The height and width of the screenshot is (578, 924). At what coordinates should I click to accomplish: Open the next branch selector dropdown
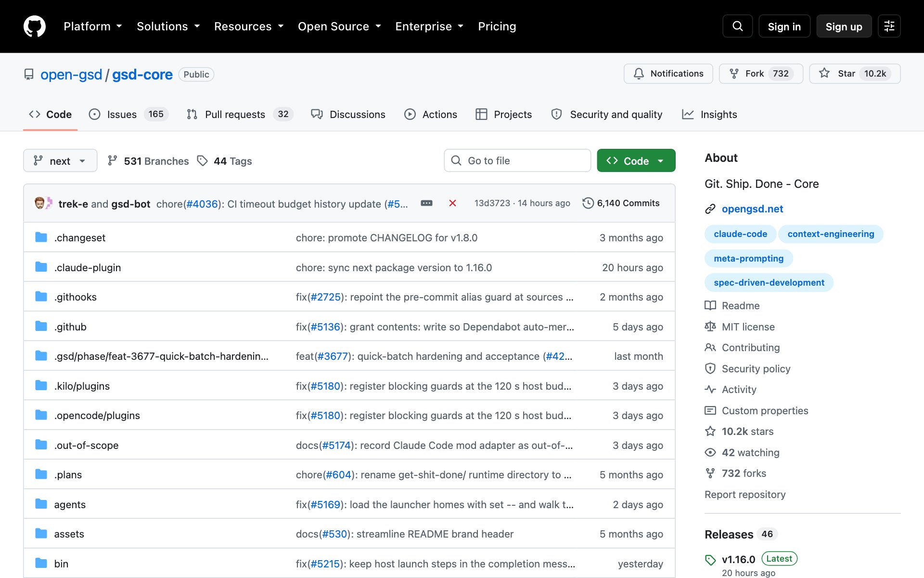click(60, 160)
